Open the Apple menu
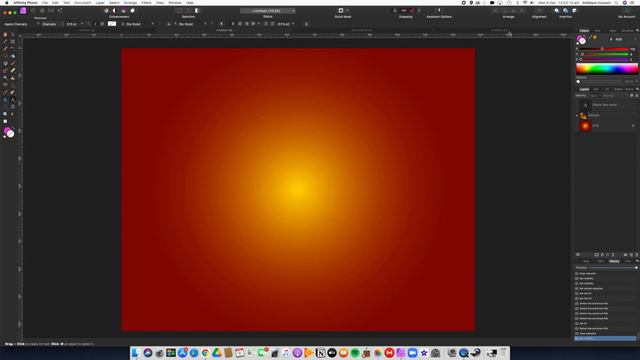Image resolution: width=640 pixels, height=360 pixels. point(6,2)
